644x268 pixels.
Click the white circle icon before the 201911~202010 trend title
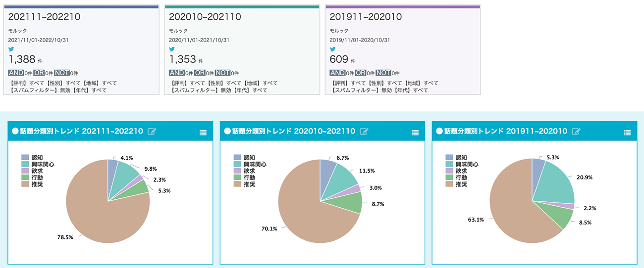(439, 132)
